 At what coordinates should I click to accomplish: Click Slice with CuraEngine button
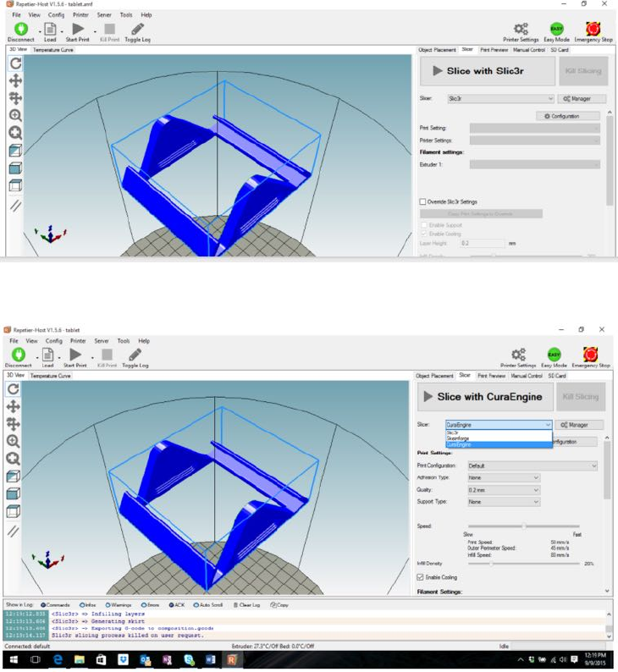[485, 397]
